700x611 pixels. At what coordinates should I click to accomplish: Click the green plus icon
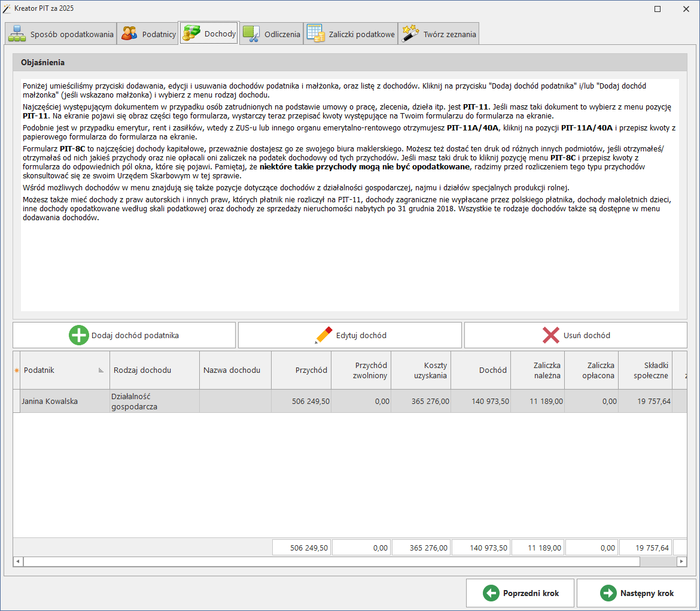[78, 335]
